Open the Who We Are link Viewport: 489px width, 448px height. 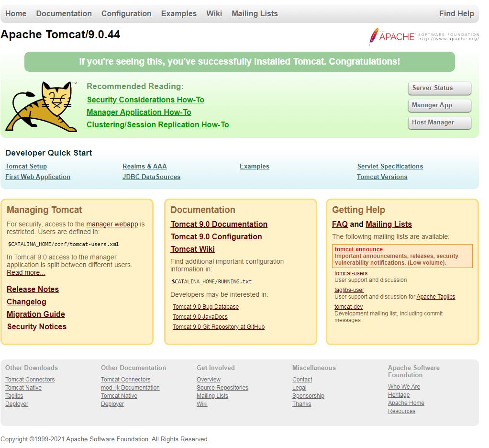click(404, 387)
